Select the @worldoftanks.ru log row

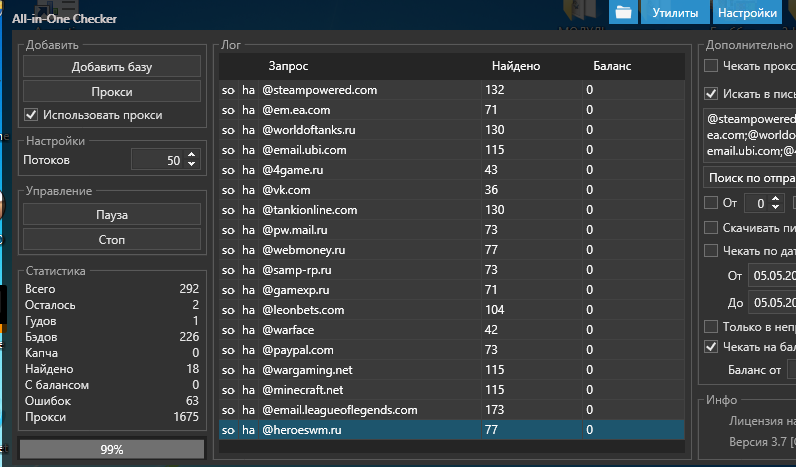tap(452, 130)
